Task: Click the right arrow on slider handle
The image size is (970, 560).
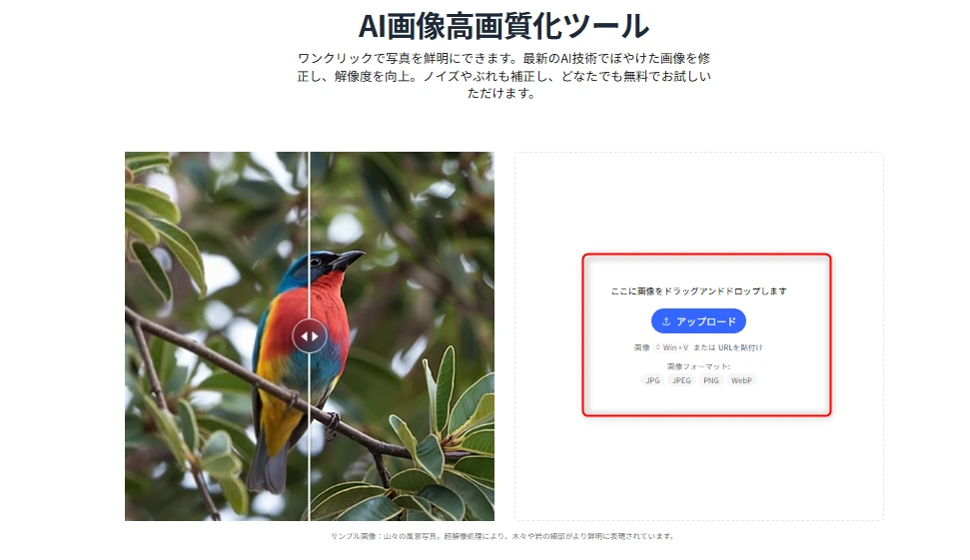Action: click(315, 336)
